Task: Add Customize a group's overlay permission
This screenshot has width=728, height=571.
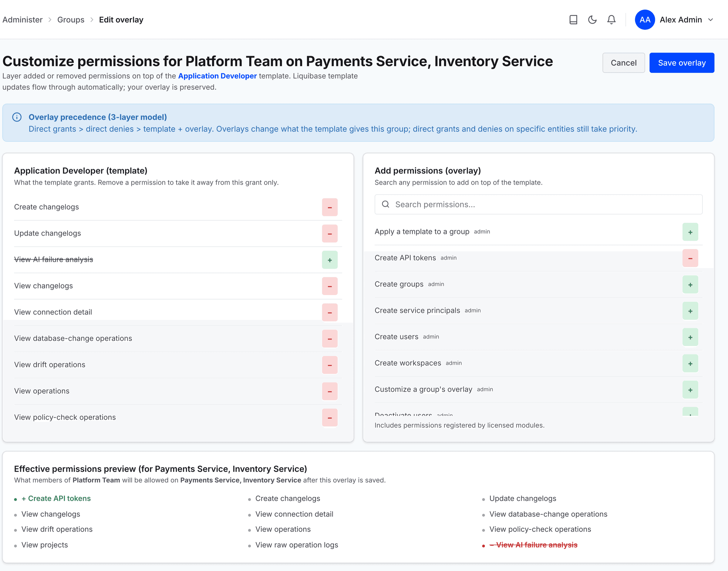Action: click(x=690, y=390)
